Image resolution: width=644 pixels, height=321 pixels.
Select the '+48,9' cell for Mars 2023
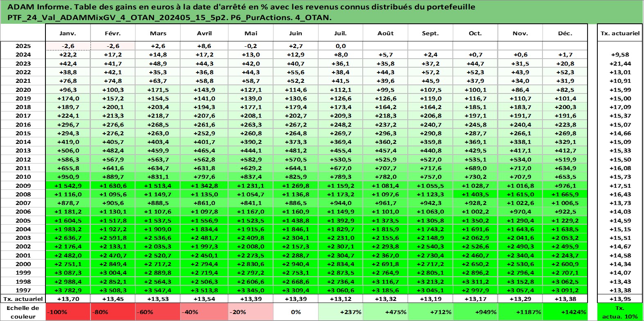[x=158, y=64]
